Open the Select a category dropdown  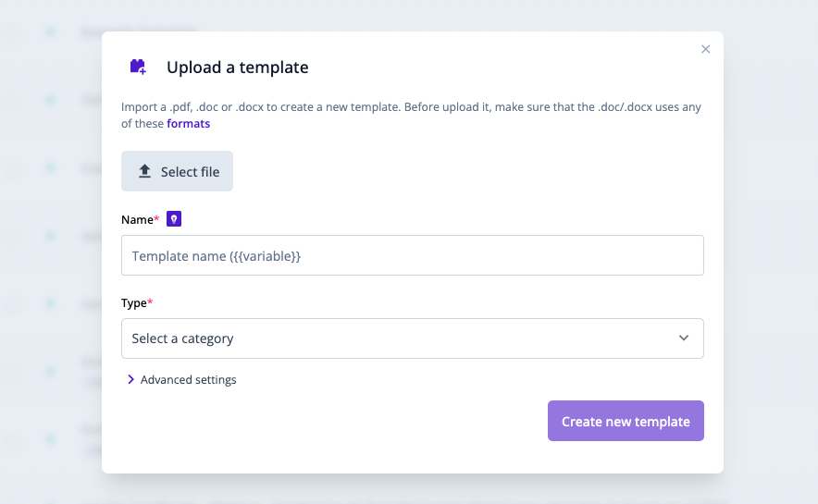412,338
